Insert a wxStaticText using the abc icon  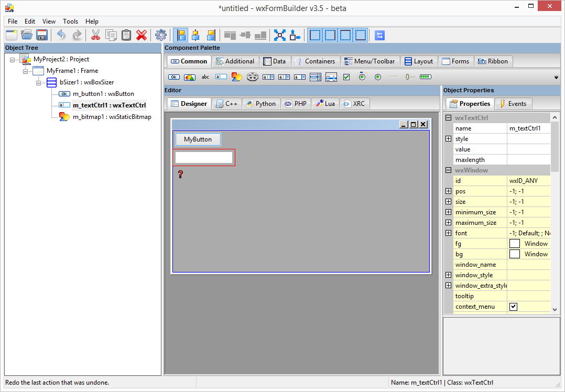pyautogui.click(x=205, y=77)
